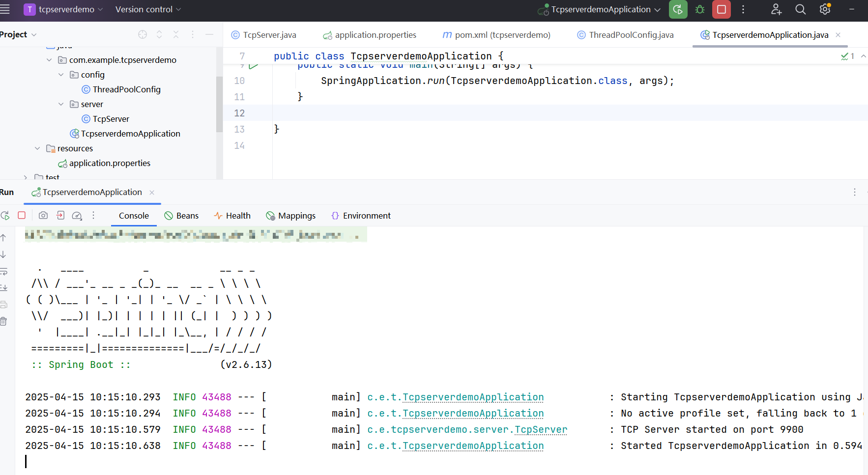Open the Version control dropdown
This screenshot has height=475, width=868.
coord(148,9)
